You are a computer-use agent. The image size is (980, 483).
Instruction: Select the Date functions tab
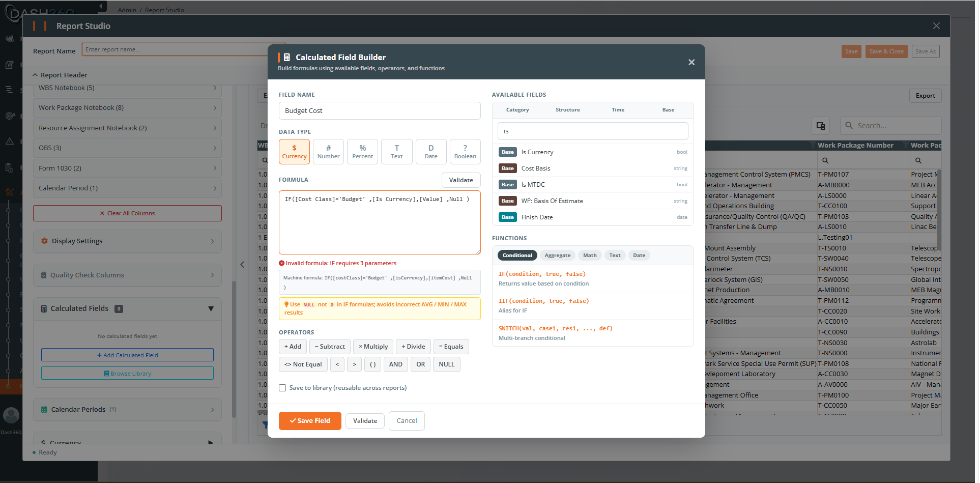(x=639, y=255)
